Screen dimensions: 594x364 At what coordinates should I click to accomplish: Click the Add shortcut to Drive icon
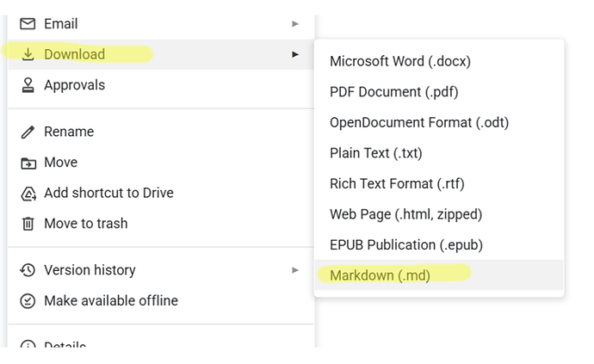(x=28, y=194)
